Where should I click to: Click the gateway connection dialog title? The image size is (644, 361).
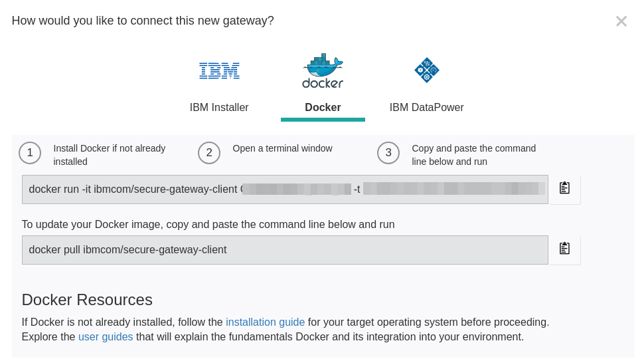pyautogui.click(x=143, y=21)
